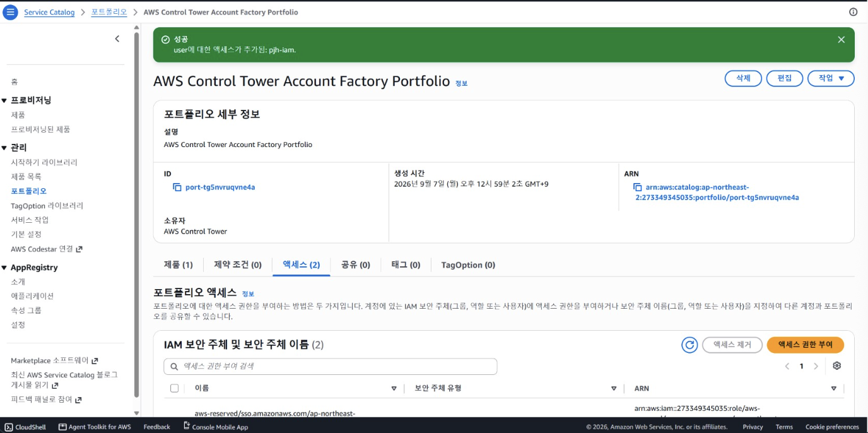
Task: Open the 공유 (0) tab
Action: coord(356,265)
